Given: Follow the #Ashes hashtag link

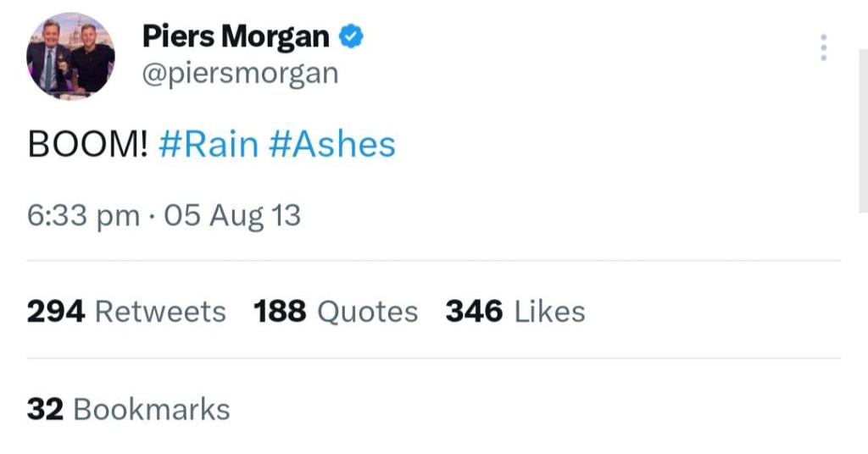Looking at the screenshot, I should click(332, 145).
